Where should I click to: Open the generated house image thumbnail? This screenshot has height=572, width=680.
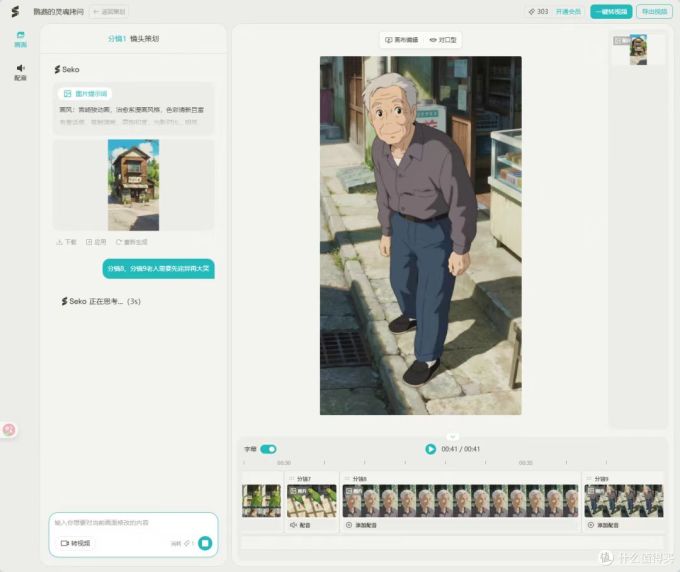tap(134, 185)
